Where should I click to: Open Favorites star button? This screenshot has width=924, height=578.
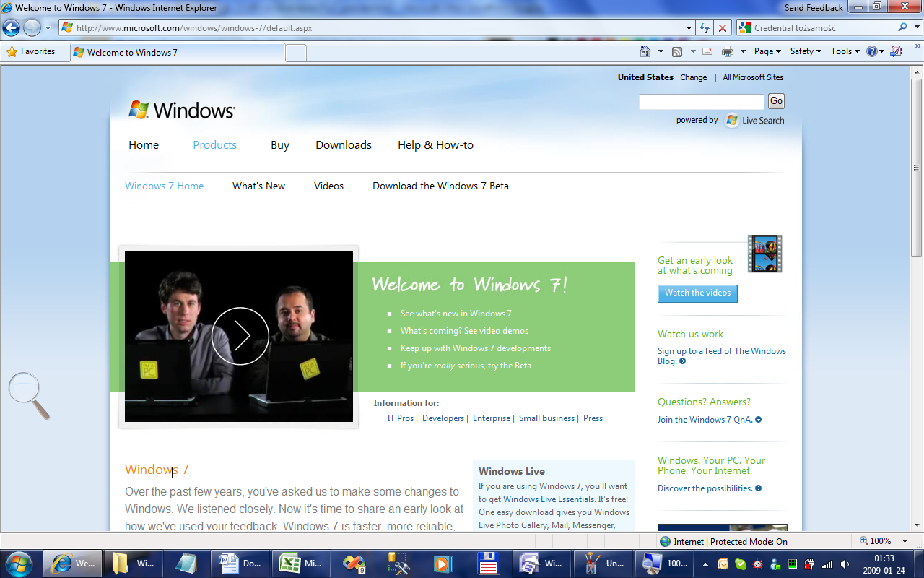click(x=31, y=52)
